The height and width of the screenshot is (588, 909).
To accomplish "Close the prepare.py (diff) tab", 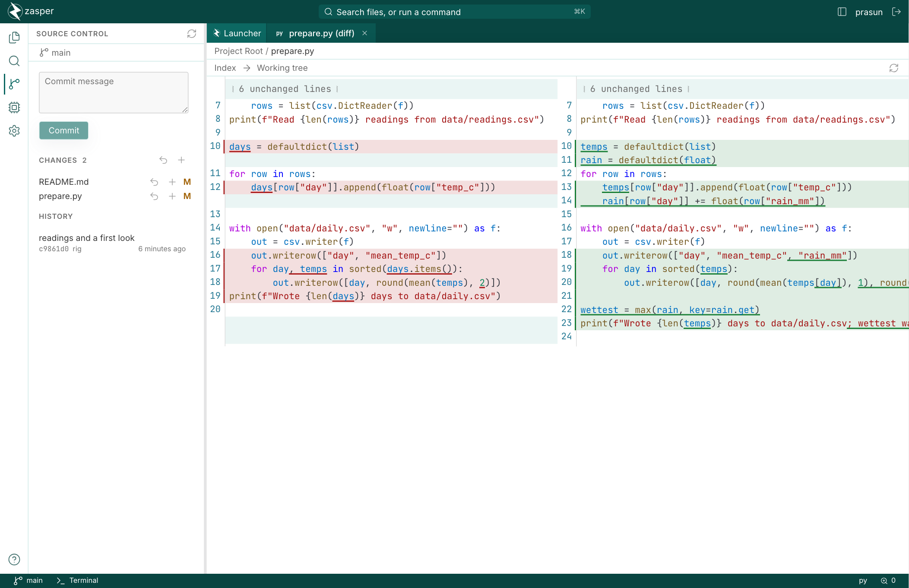I will coord(365,33).
